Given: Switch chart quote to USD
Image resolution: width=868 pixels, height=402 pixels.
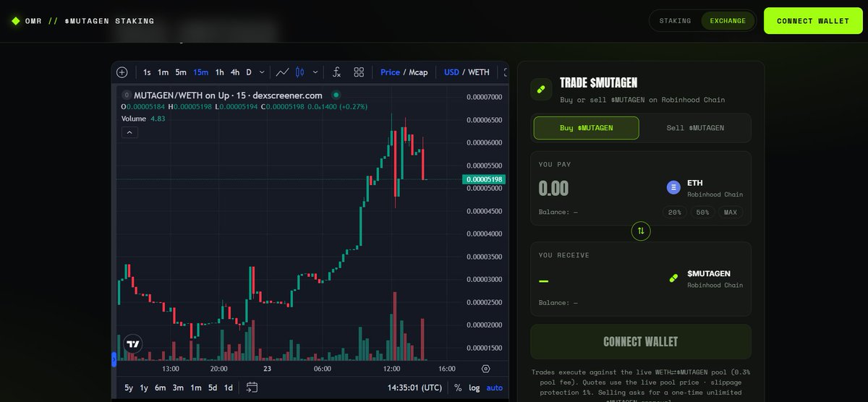Looking at the screenshot, I should pyautogui.click(x=451, y=72).
